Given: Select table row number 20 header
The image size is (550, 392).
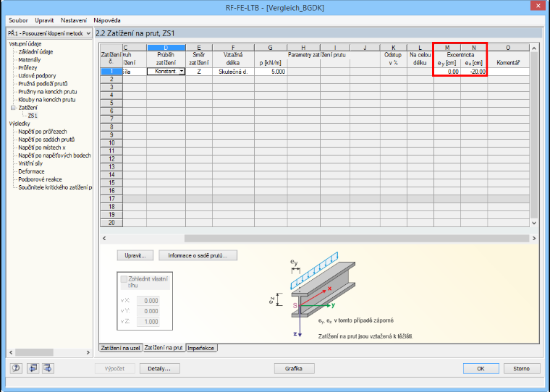Looking at the screenshot, I should [111, 223].
